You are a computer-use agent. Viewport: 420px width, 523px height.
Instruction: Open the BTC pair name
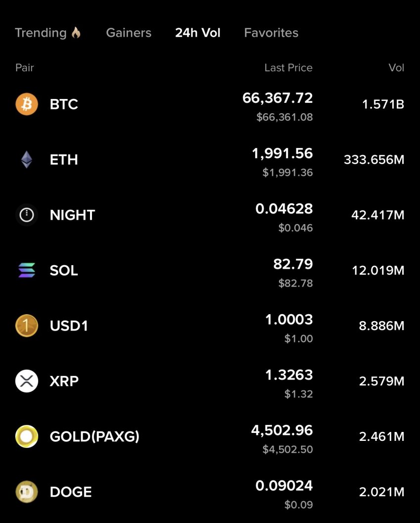(x=64, y=104)
